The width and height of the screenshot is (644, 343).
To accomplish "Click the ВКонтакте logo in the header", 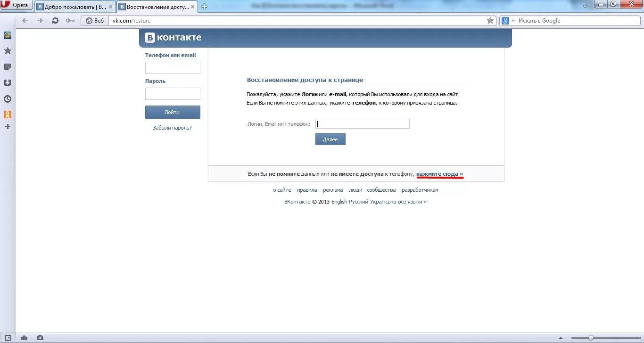I will click(173, 38).
